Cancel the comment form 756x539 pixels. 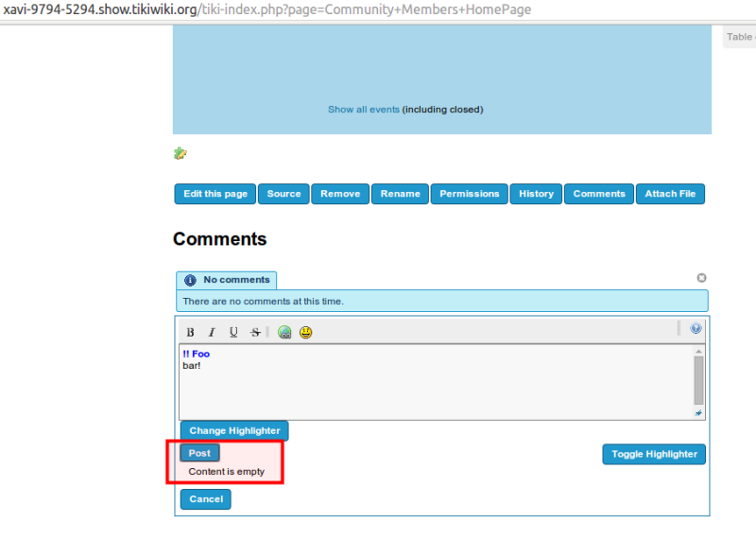point(206,499)
